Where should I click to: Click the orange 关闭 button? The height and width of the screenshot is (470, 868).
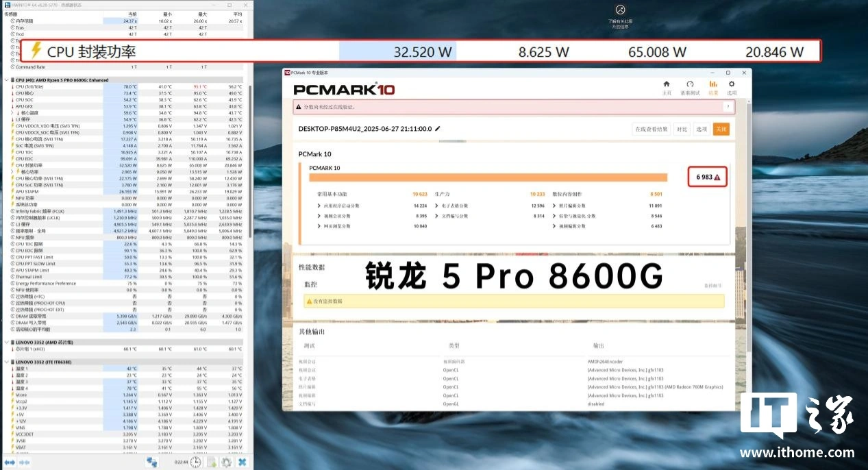click(x=721, y=129)
